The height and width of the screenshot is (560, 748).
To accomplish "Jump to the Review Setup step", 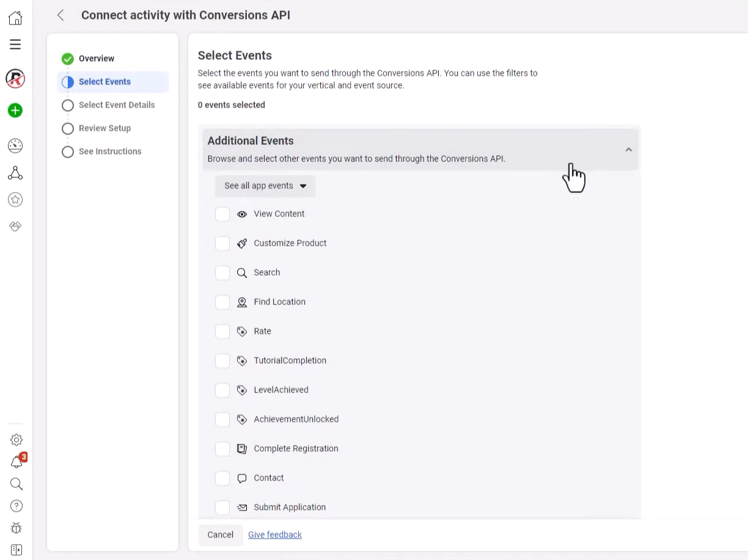I will click(x=105, y=128).
